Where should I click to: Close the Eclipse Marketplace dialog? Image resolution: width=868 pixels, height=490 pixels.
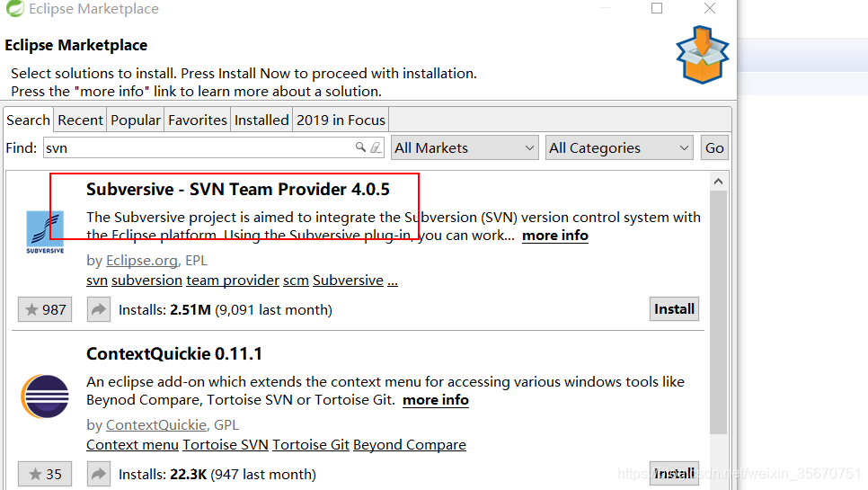[x=710, y=8]
